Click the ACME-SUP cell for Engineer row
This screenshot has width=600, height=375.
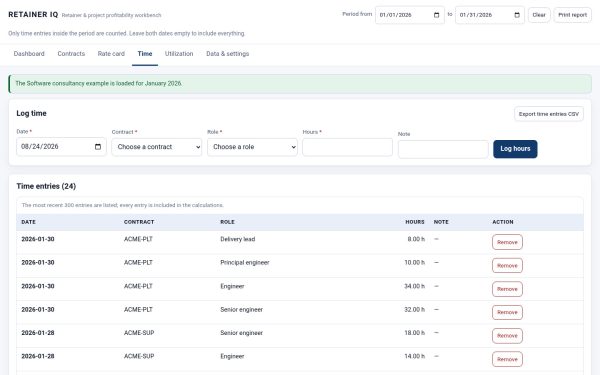click(x=139, y=356)
